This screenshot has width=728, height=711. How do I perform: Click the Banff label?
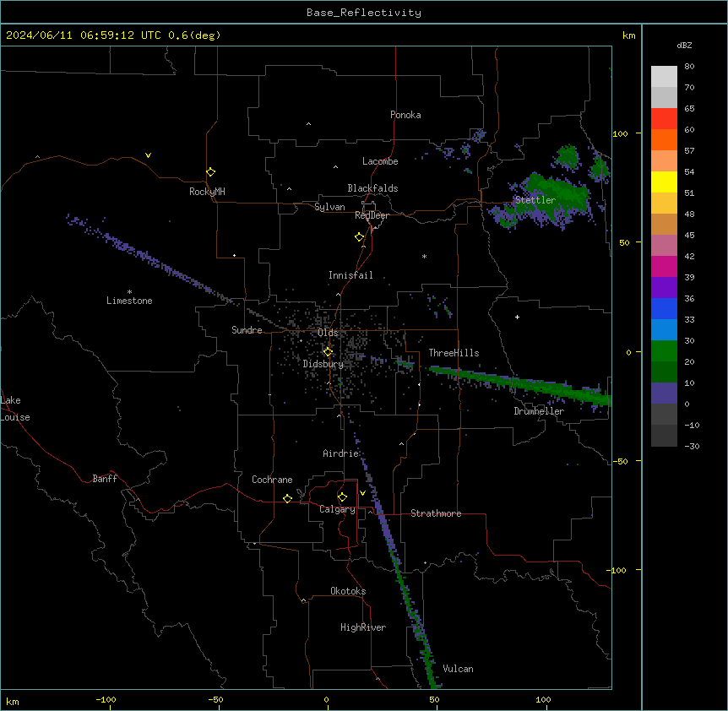[105, 479]
